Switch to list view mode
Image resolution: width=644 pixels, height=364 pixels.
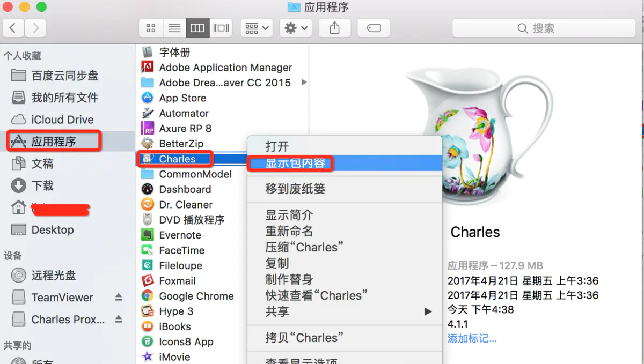click(x=174, y=28)
